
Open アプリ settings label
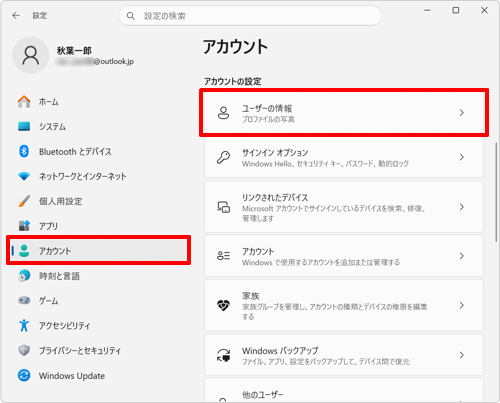coord(48,226)
